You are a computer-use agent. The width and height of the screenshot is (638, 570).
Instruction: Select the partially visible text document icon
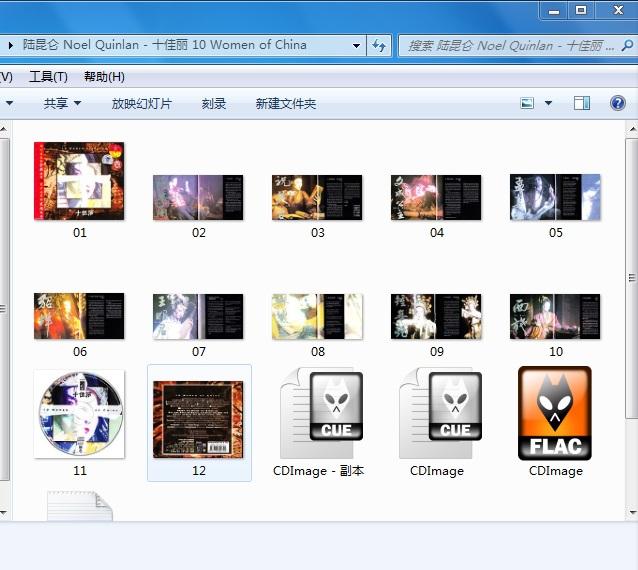coord(80,506)
